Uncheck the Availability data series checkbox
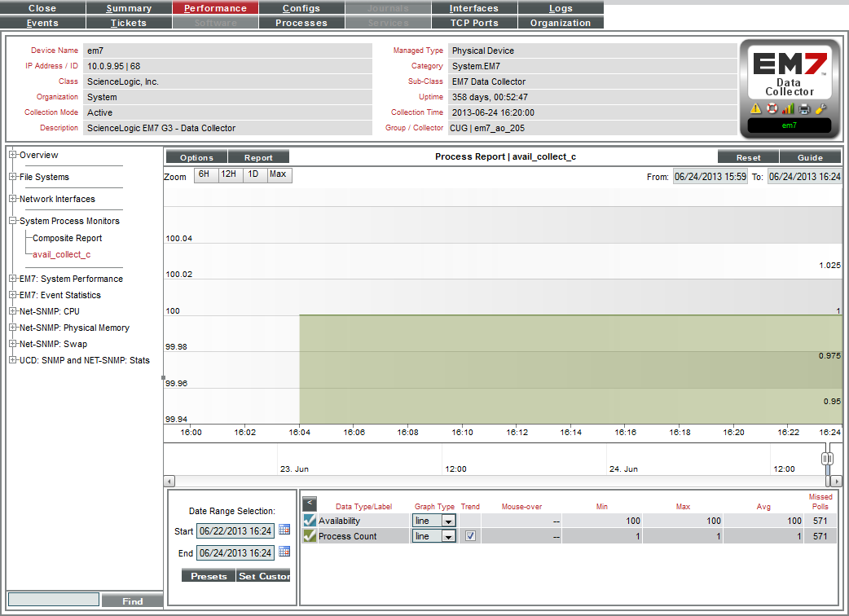 pos(310,520)
